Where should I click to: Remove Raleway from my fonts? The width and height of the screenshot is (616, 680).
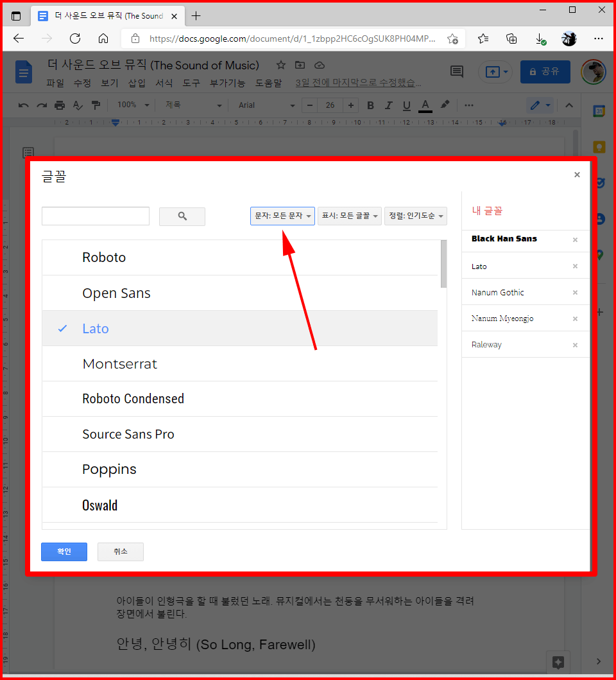[x=575, y=345]
